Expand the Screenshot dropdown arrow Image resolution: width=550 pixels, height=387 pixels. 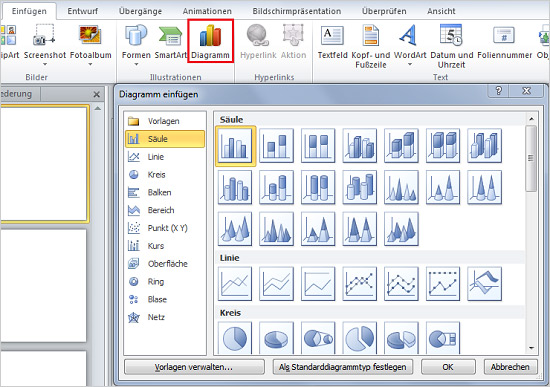click(45, 64)
